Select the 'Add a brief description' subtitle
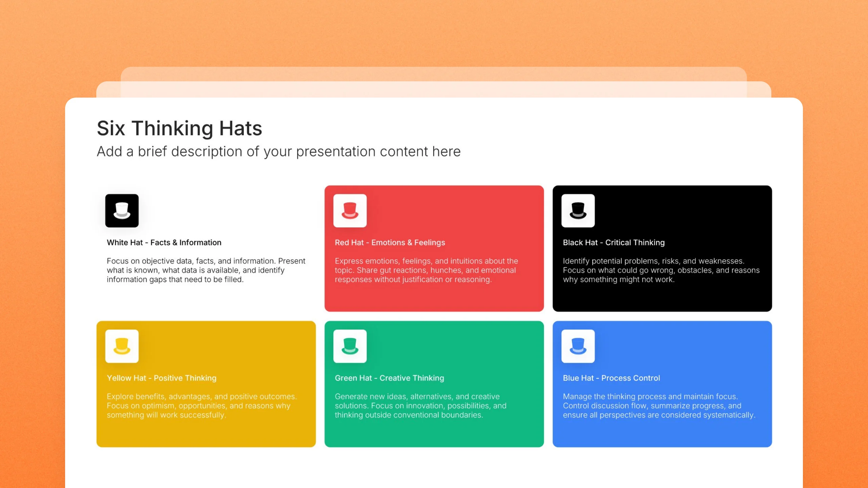Screen dimensions: 868x488 click(279, 151)
